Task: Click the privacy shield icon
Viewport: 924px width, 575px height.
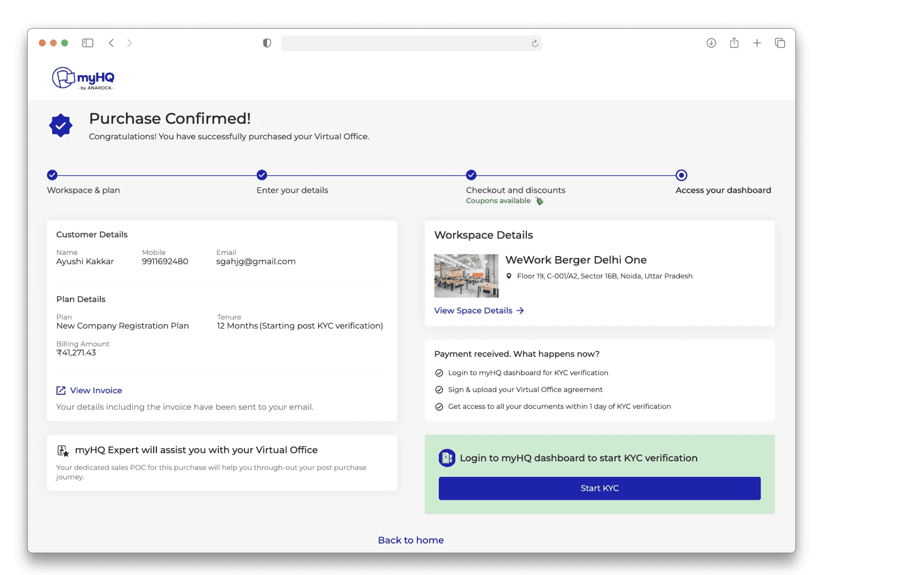Action: point(267,43)
